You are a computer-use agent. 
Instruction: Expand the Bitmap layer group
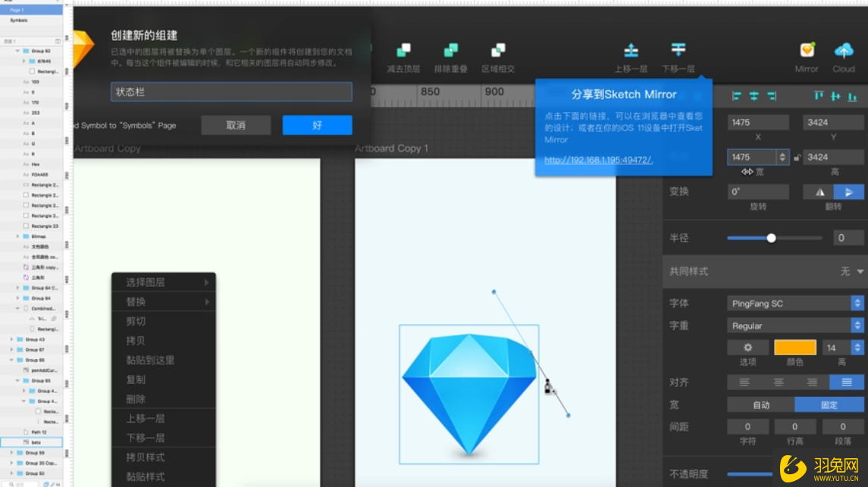tap(17, 236)
